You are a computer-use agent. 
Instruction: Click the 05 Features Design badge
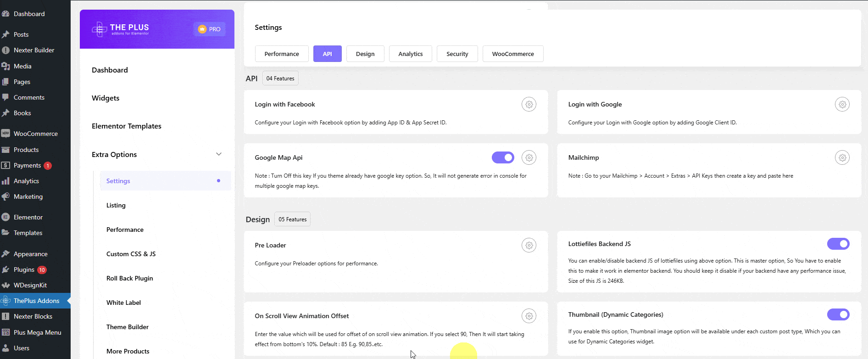point(292,219)
